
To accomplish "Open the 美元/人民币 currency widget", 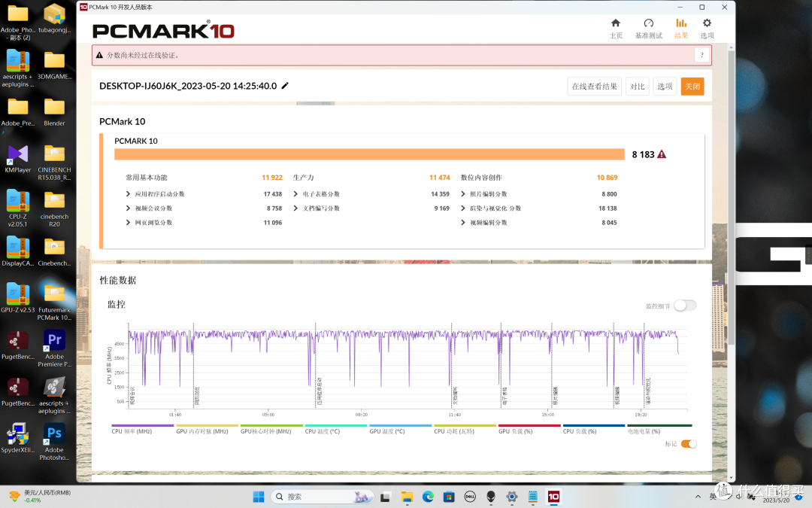I will coord(39,496).
